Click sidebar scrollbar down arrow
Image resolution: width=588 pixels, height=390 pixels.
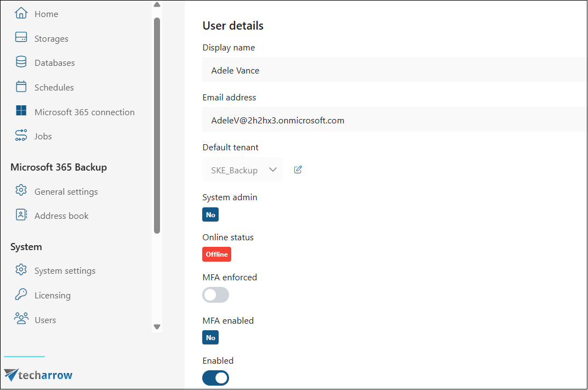(x=157, y=327)
